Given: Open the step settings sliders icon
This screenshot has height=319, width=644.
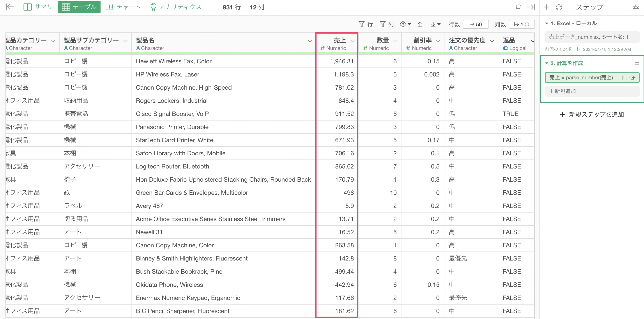Looking at the screenshot, I should click(636, 7).
